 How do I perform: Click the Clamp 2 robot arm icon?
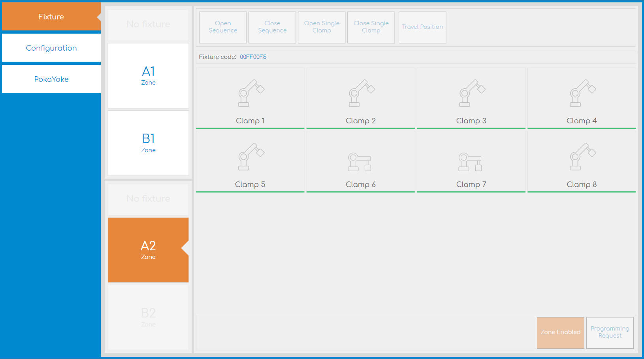[x=361, y=93]
